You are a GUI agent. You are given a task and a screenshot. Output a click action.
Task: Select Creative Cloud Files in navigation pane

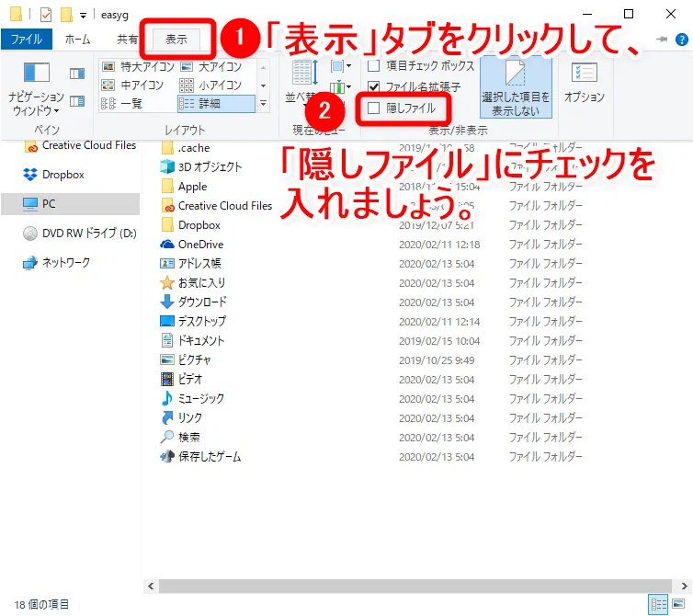(x=81, y=145)
